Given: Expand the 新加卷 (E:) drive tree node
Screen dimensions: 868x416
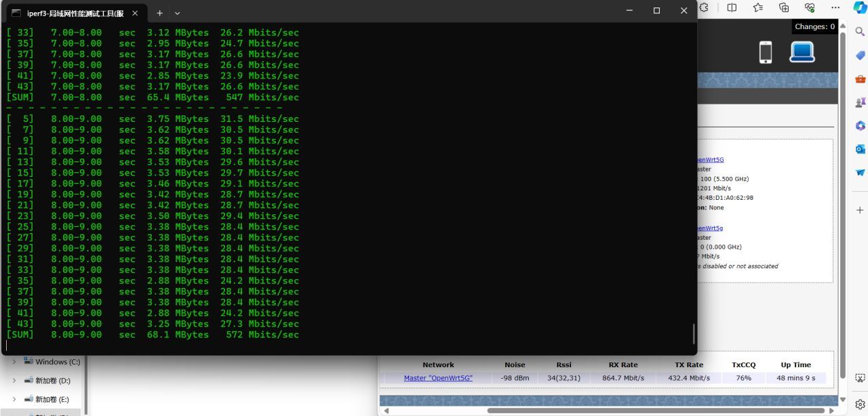Looking at the screenshot, I should [14, 400].
